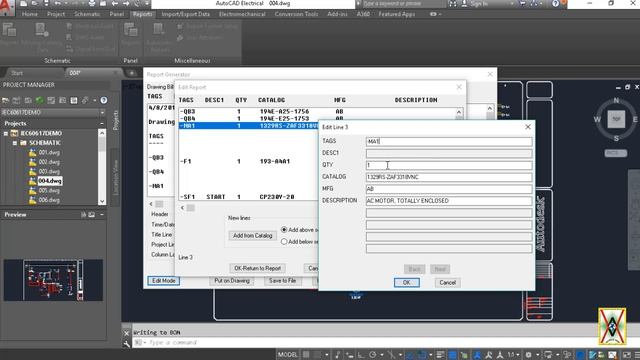Click the drawing preview thumbnail
This screenshot has width=640, height=360.
[x=53, y=280]
